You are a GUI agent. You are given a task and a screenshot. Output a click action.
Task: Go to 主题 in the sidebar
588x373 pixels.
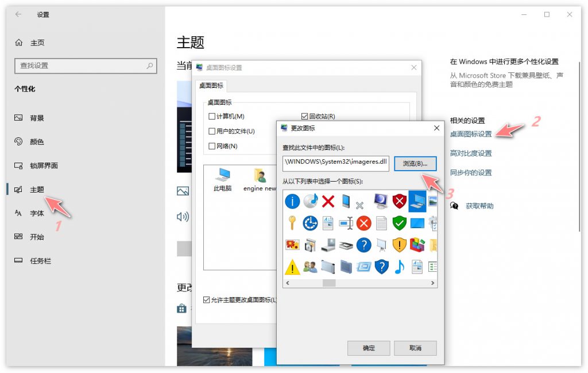[x=37, y=190]
